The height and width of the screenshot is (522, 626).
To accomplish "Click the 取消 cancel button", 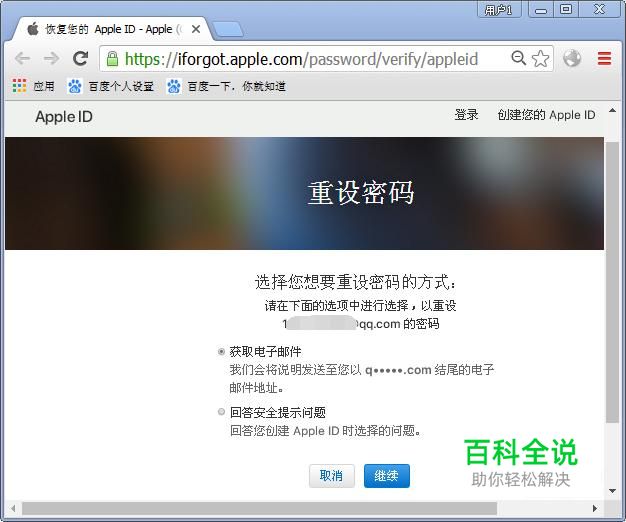I will pos(332,476).
